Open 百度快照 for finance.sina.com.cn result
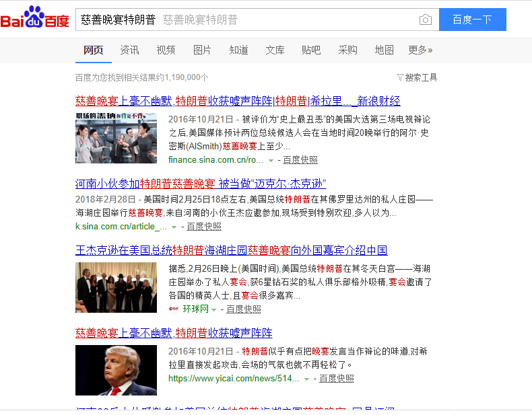The width and height of the screenshot is (532, 415). [x=300, y=160]
